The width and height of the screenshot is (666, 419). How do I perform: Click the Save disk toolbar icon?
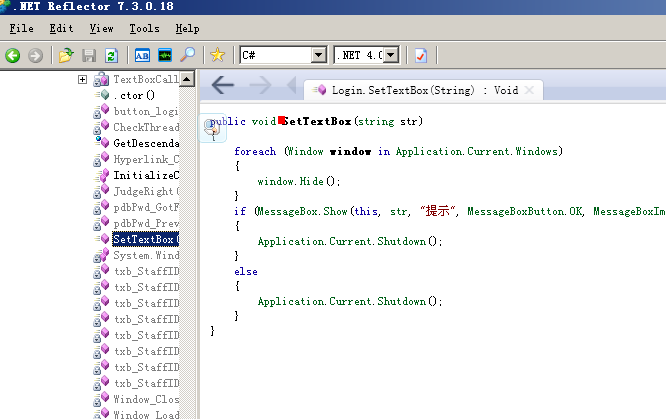coord(89,55)
